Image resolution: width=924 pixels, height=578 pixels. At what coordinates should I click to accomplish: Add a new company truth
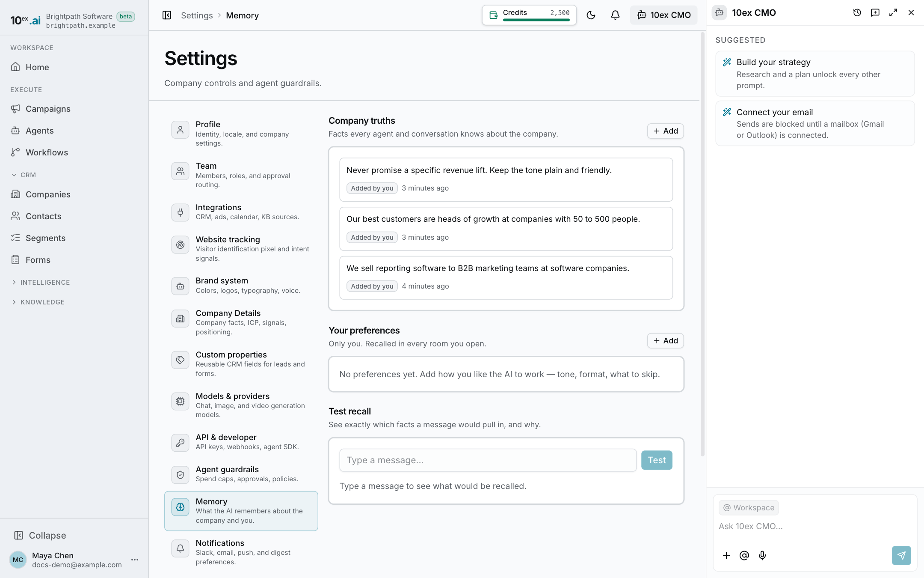click(665, 131)
